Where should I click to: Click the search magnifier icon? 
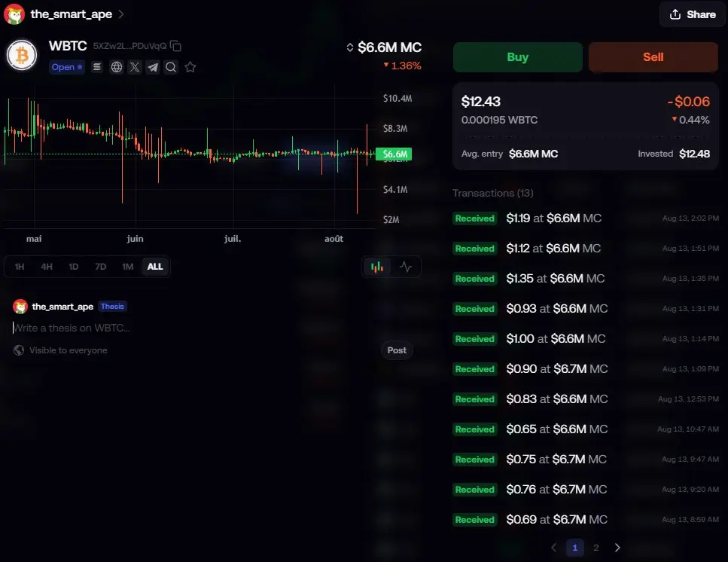click(x=171, y=67)
